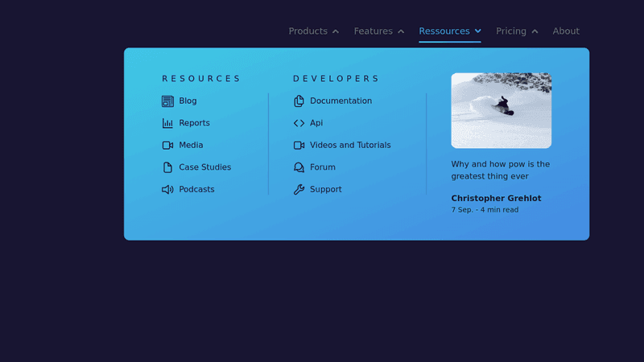Click the Documentation copy-pages icon

tap(299, 101)
